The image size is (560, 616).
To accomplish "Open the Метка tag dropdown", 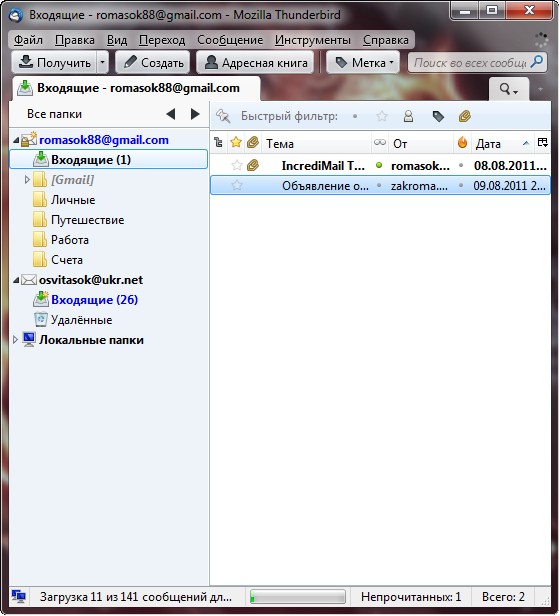I will 363,62.
